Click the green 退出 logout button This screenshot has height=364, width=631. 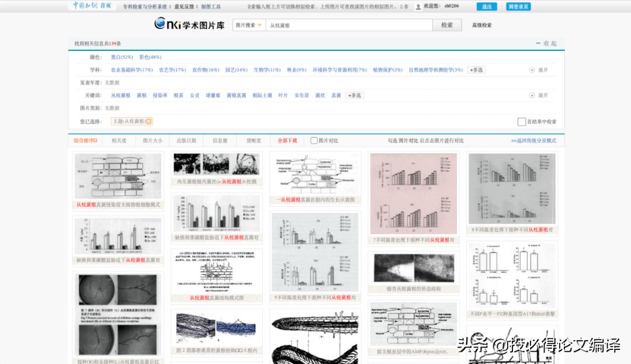(x=487, y=6)
